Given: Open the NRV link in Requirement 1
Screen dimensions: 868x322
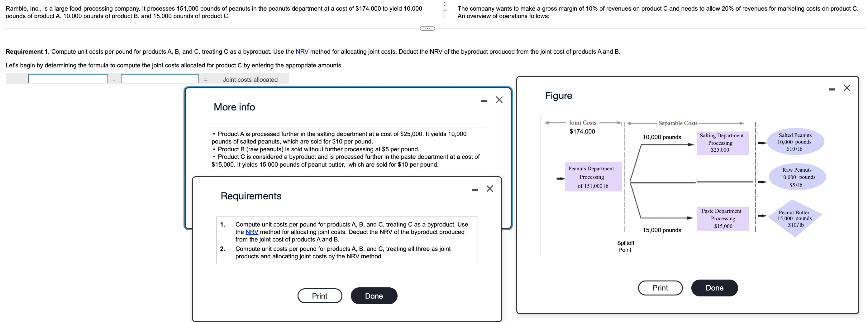Looking at the screenshot, I should pos(302,52).
